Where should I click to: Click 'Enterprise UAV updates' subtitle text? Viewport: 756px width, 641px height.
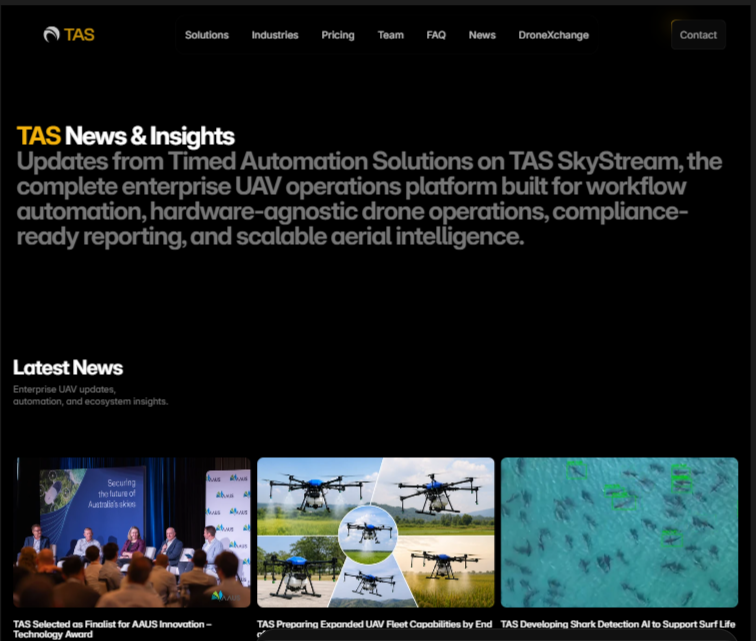(x=91, y=396)
